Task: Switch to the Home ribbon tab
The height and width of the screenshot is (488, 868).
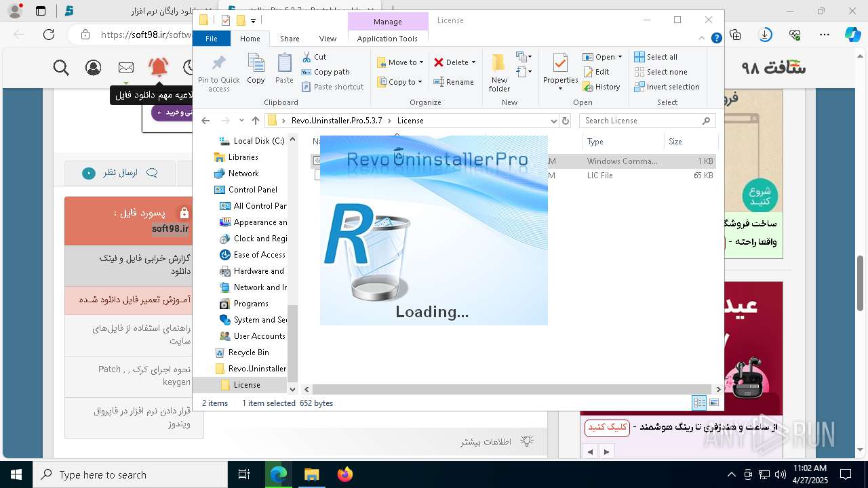Action: pyautogui.click(x=250, y=39)
